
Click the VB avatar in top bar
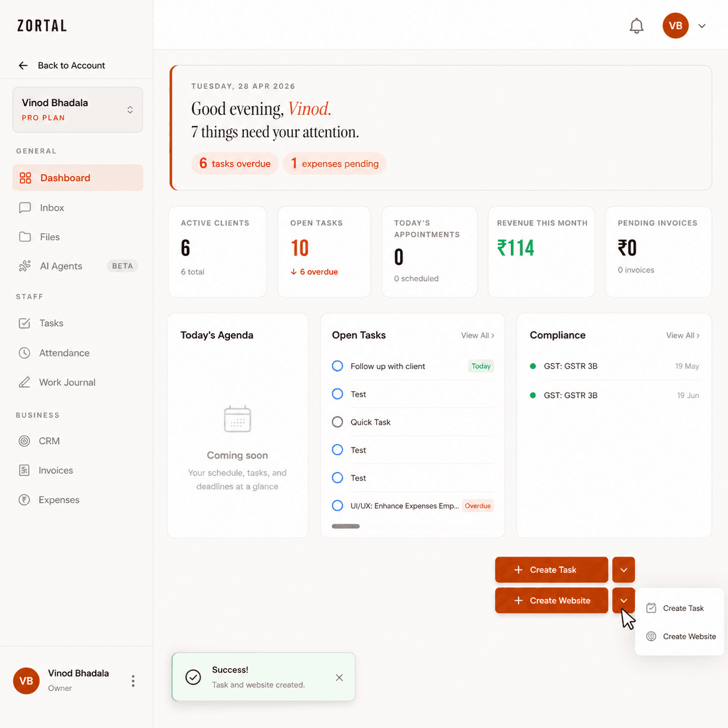(x=675, y=26)
